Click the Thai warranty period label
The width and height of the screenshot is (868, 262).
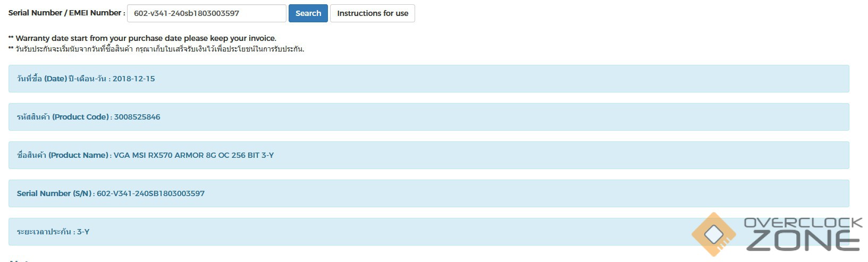pos(45,232)
